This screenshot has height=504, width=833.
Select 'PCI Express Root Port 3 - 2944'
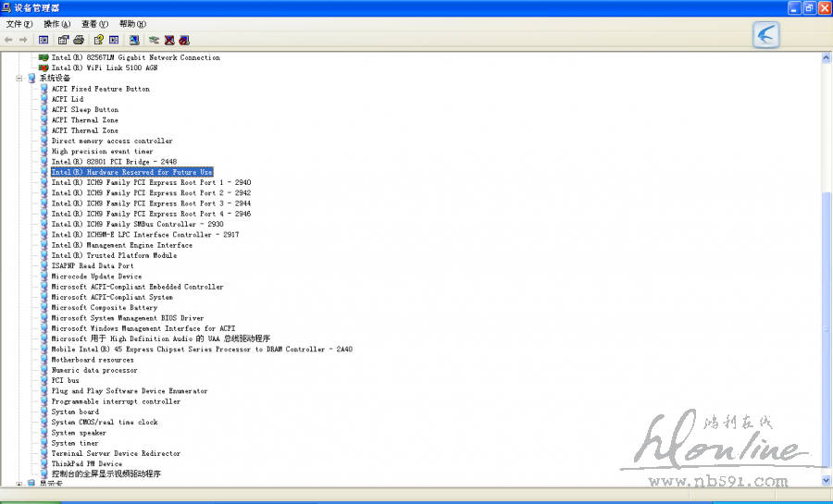[152, 203]
